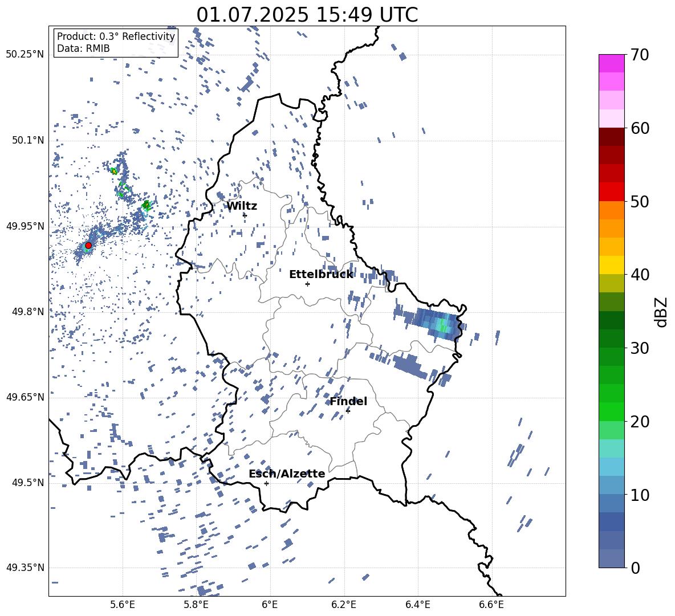675x616 pixels.
Task: Click the dark red colorbar swatch below 60
Action: [611, 137]
